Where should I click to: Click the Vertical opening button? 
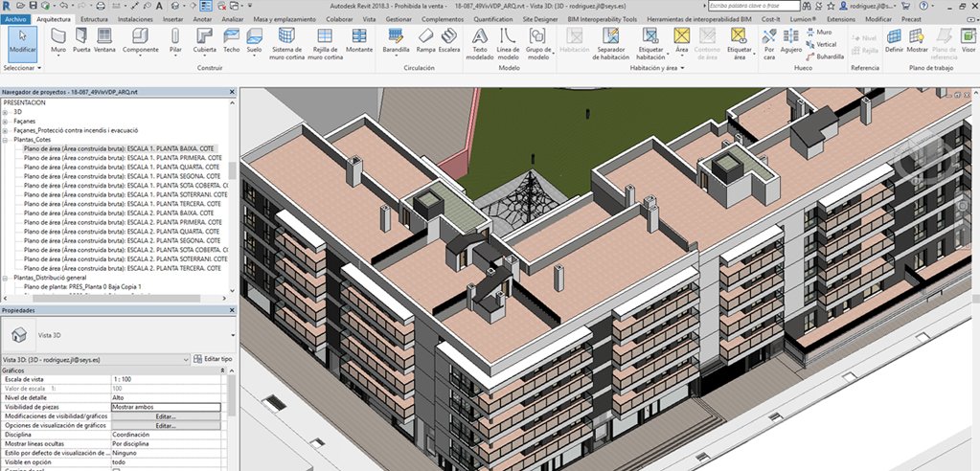pos(821,44)
